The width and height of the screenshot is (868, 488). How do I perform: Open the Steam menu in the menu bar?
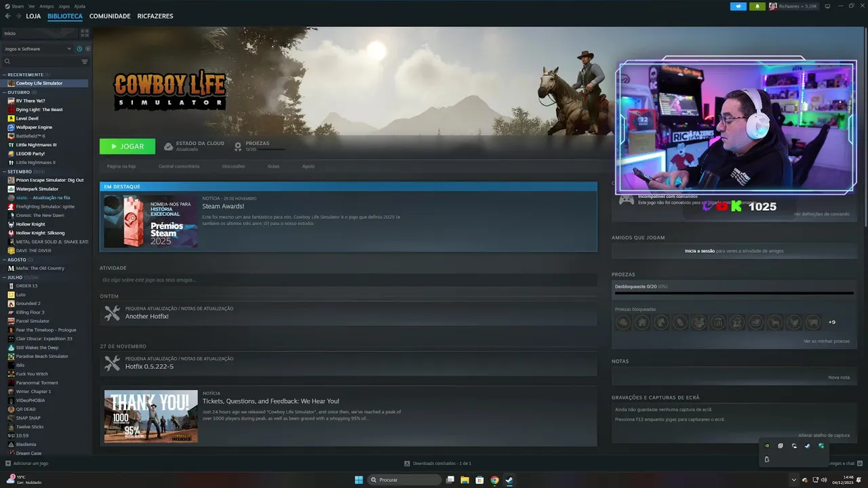[18, 6]
